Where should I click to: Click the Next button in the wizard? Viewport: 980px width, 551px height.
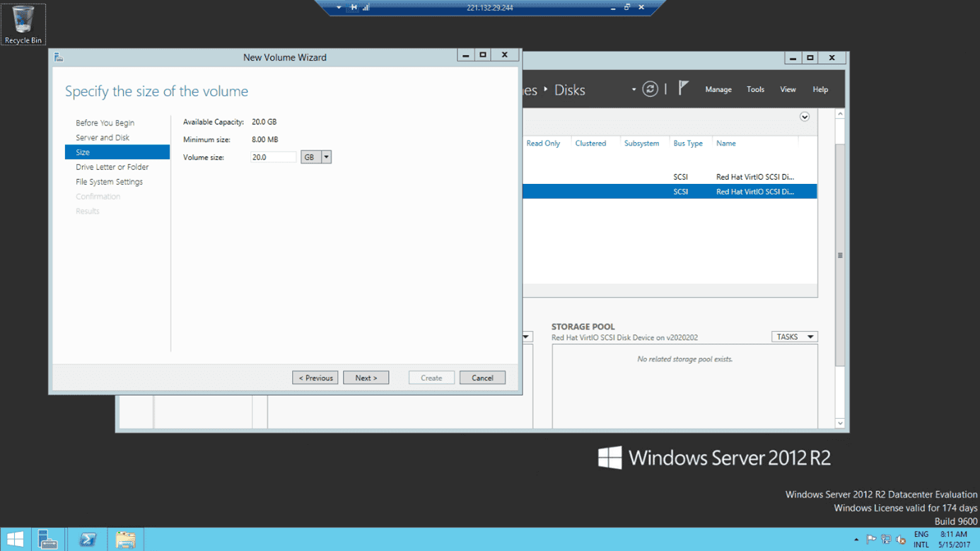tap(366, 378)
